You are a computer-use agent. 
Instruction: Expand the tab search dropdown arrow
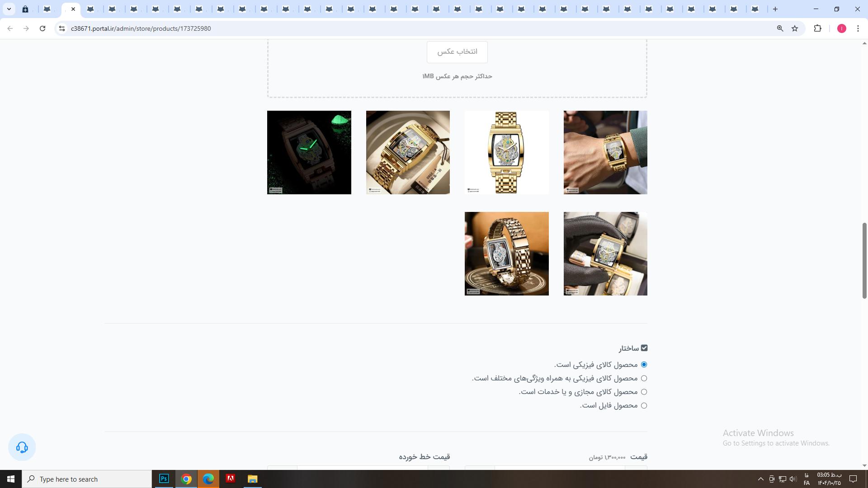(x=9, y=9)
